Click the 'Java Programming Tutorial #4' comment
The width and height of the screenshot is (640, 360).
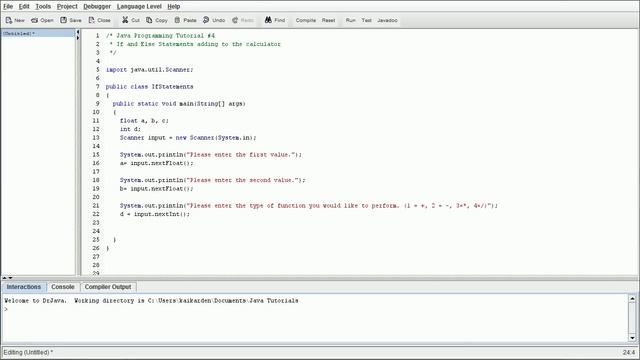(165, 36)
